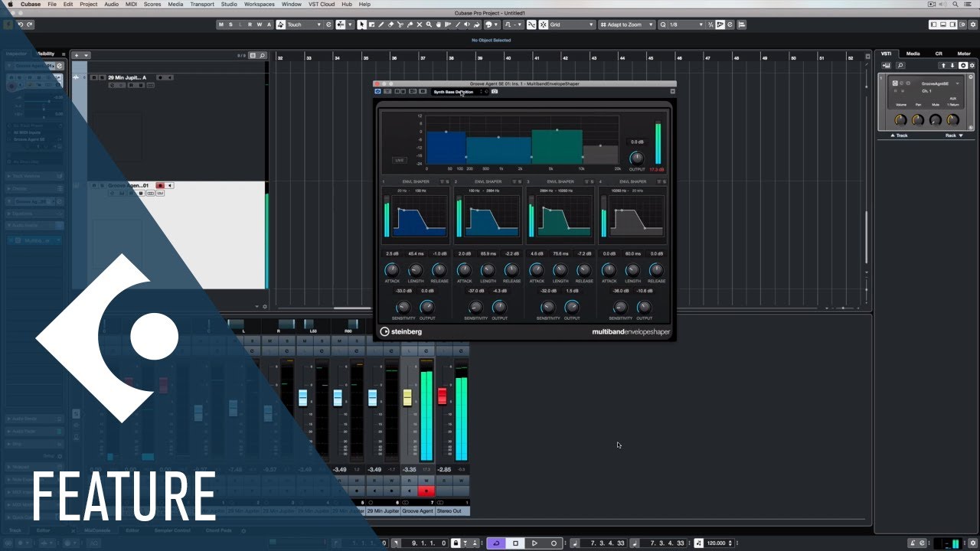Expand the Rack dropdown in VSTi panel
Screen dimensions: 980x551
tap(954, 135)
